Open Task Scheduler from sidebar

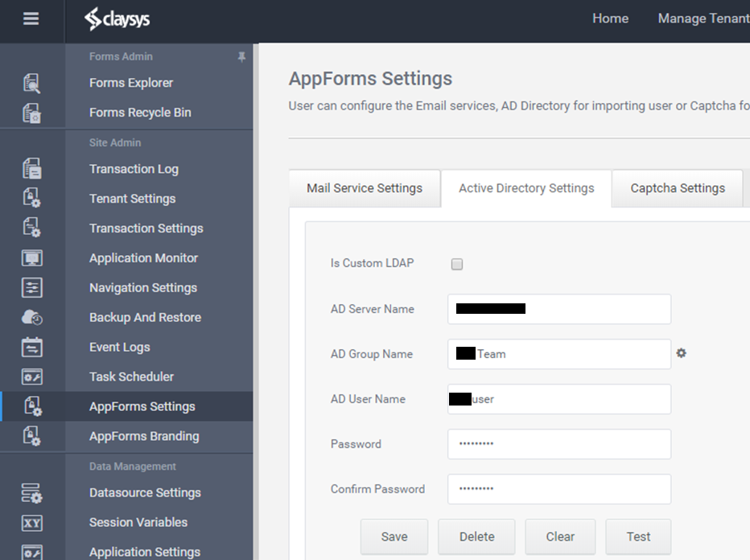click(131, 377)
